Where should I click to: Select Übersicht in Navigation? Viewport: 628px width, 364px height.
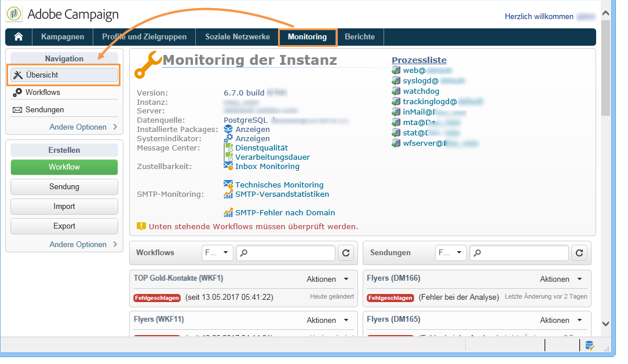(64, 75)
